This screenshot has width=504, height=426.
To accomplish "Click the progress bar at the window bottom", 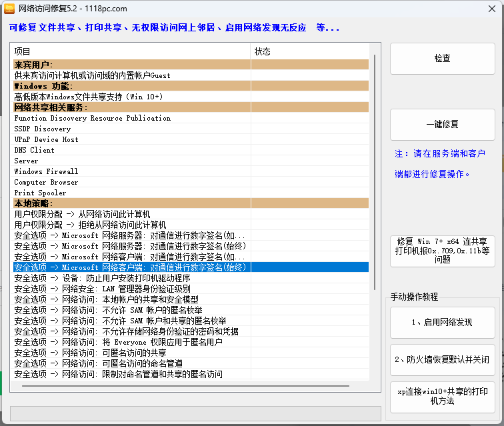I will tap(195, 413).
